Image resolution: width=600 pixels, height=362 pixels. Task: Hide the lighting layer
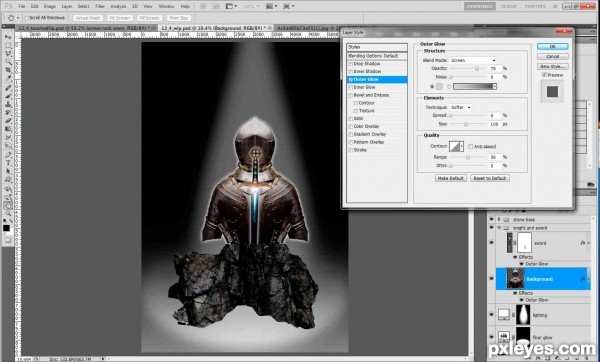[x=492, y=315]
